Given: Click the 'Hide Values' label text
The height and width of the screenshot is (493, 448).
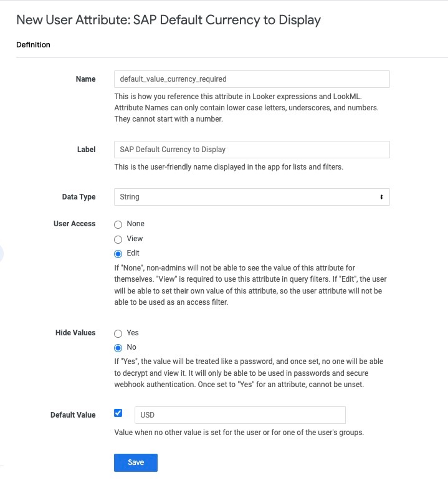Looking at the screenshot, I should [75, 333].
